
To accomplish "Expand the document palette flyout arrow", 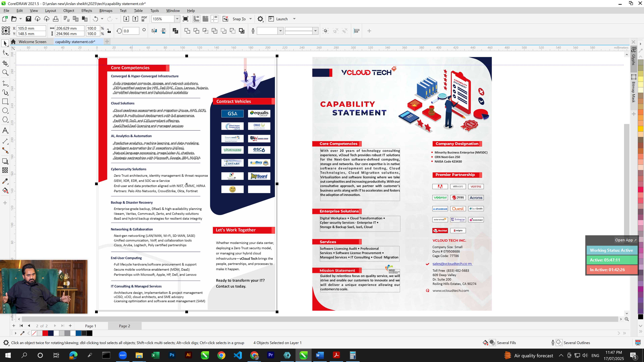I will [x=15, y=333].
